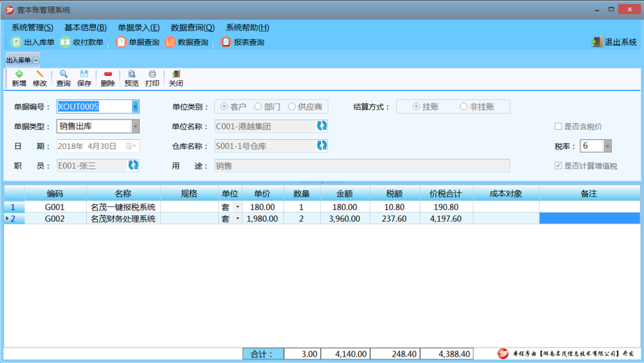
Task: Click the 名称 column header
Action: (x=123, y=193)
